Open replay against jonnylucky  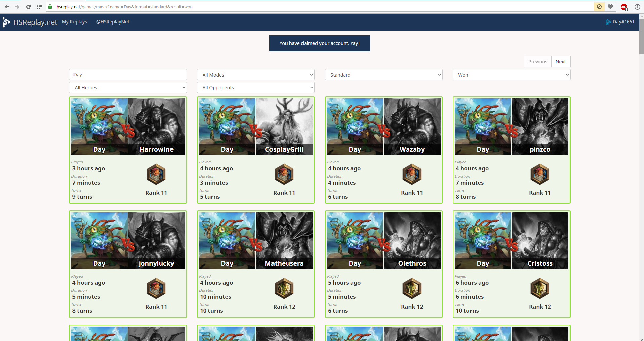(x=128, y=264)
